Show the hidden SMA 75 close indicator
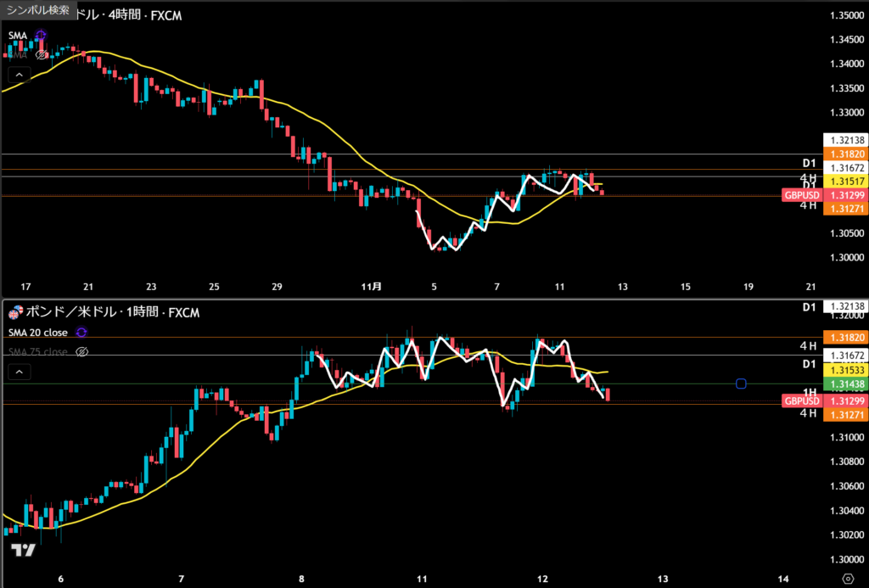Screen dimensions: 869x588 (x=82, y=351)
